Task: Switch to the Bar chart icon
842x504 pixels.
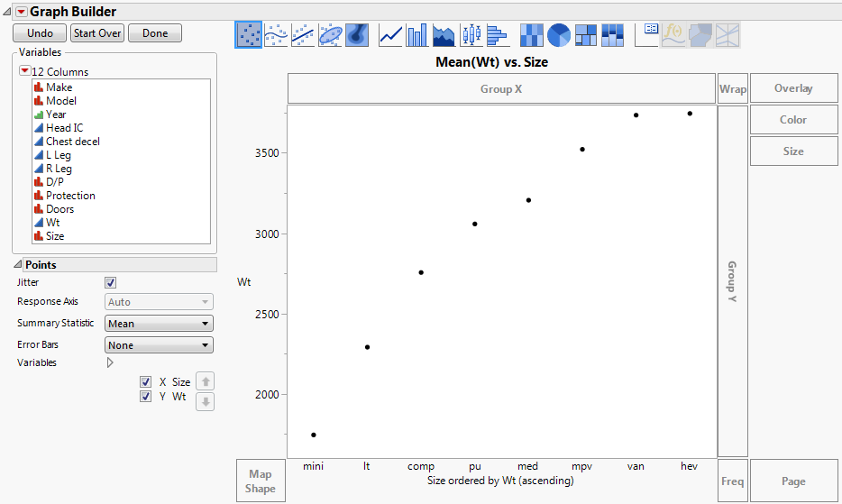Action: pos(416,35)
